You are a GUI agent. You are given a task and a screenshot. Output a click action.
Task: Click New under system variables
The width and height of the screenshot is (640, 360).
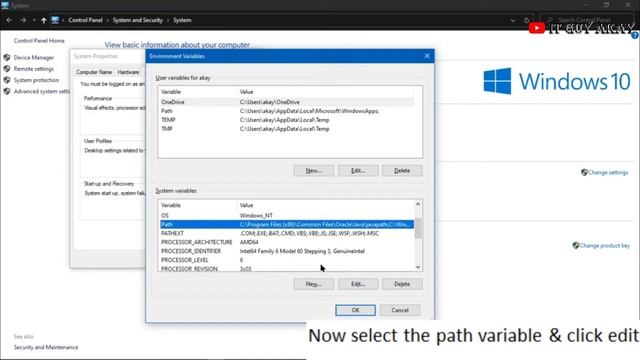click(x=313, y=284)
